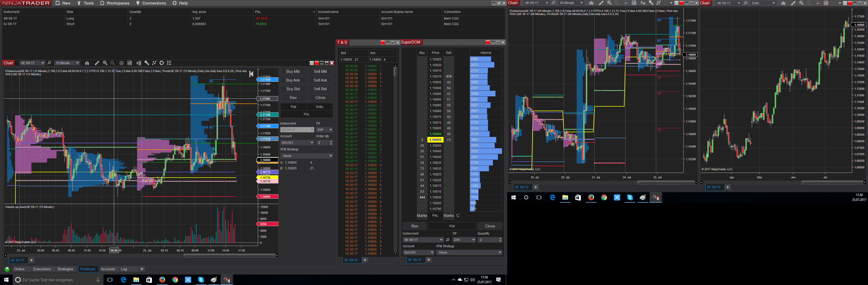Select drawing tools pencil in 15 Minute chart
The image size is (868, 285).
coord(97,63)
